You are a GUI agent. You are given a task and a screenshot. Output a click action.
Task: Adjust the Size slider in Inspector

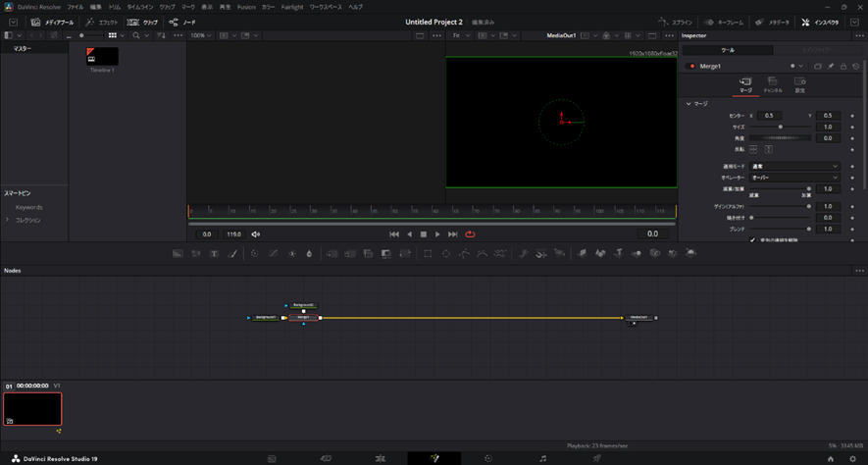pyautogui.click(x=781, y=127)
